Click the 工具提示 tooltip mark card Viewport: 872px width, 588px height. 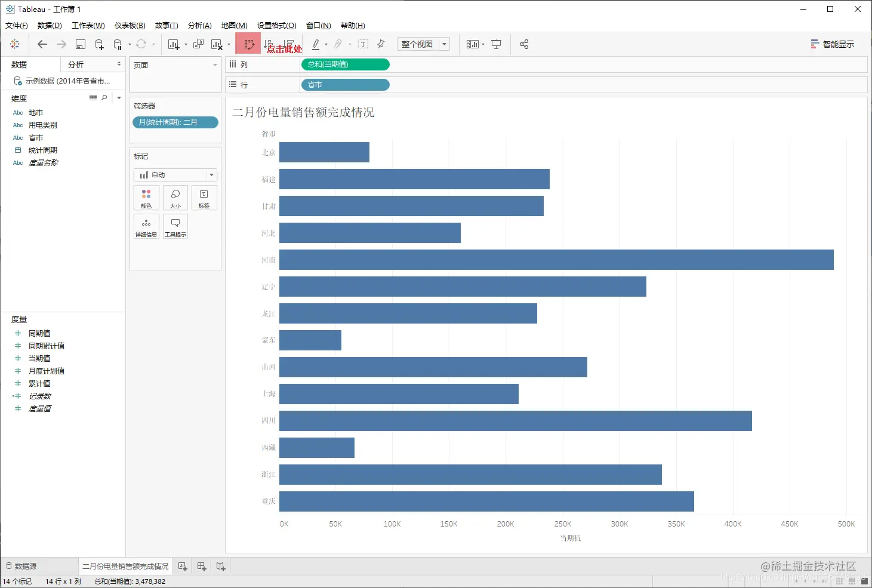(175, 226)
